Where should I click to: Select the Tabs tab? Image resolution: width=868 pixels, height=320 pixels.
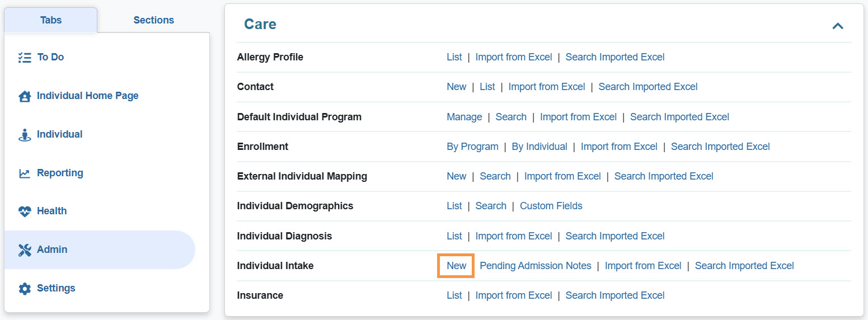click(x=51, y=20)
